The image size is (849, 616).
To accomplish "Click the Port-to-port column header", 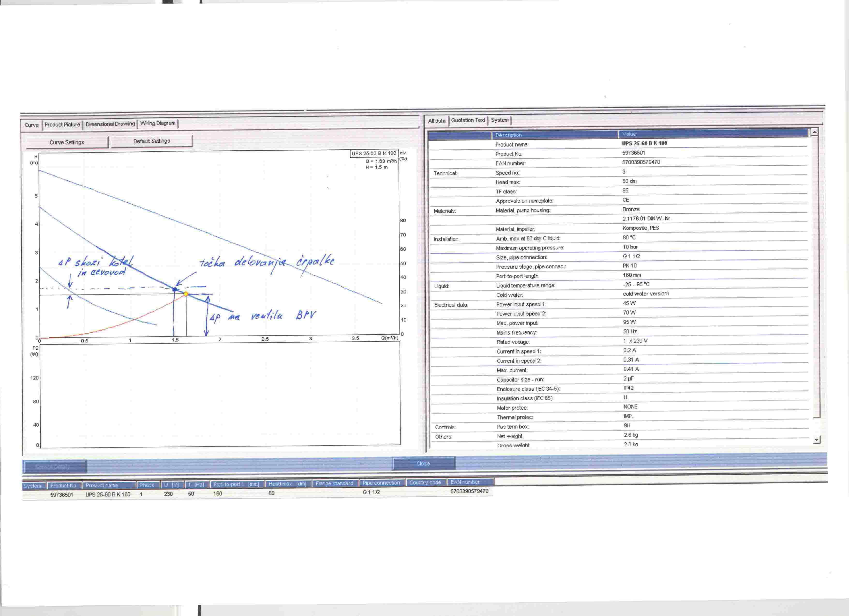I will (237, 484).
